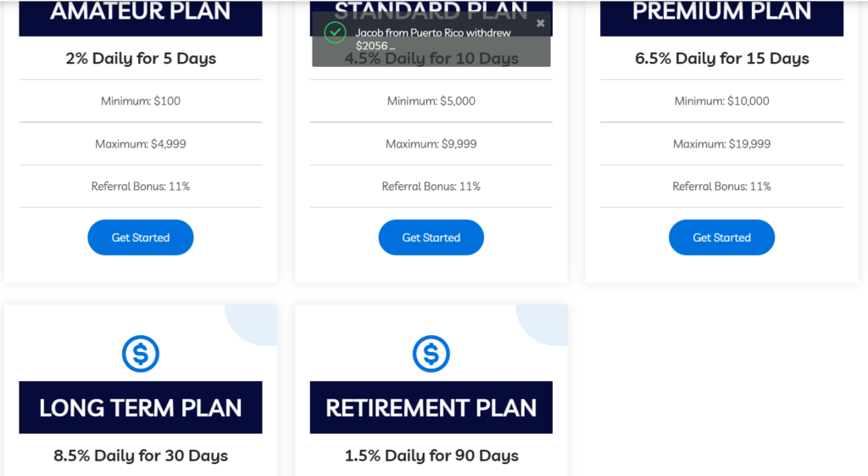The image size is (868, 476).
Task: Click the Retirement Plan dollar icon
Action: coord(431,353)
